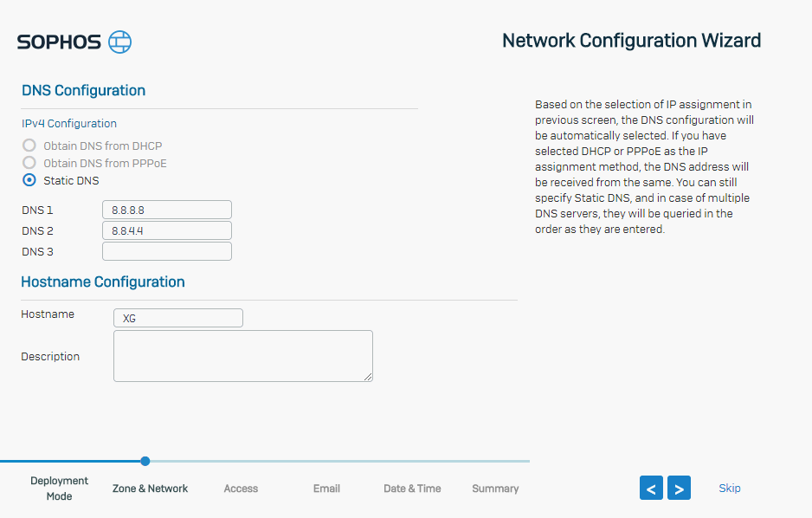Image resolution: width=812 pixels, height=518 pixels.
Task: Select Obtain DNS from DHCP option
Action: [29, 146]
